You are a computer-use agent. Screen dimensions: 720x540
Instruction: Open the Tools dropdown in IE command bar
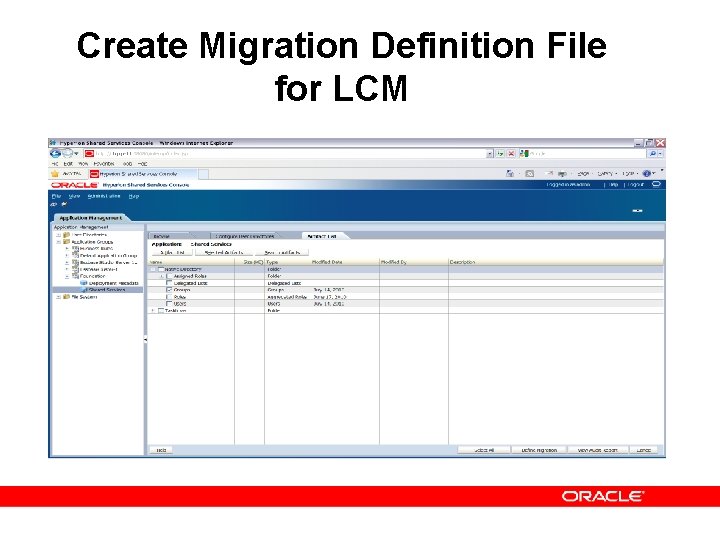point(630,174)
